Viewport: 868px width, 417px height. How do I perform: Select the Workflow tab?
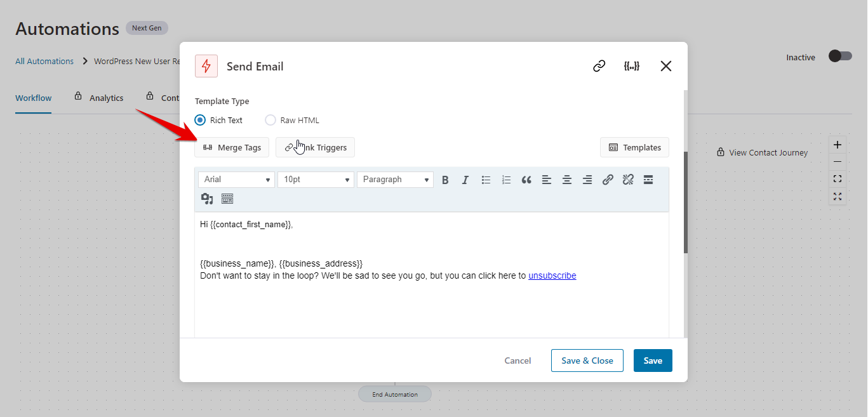33,98
